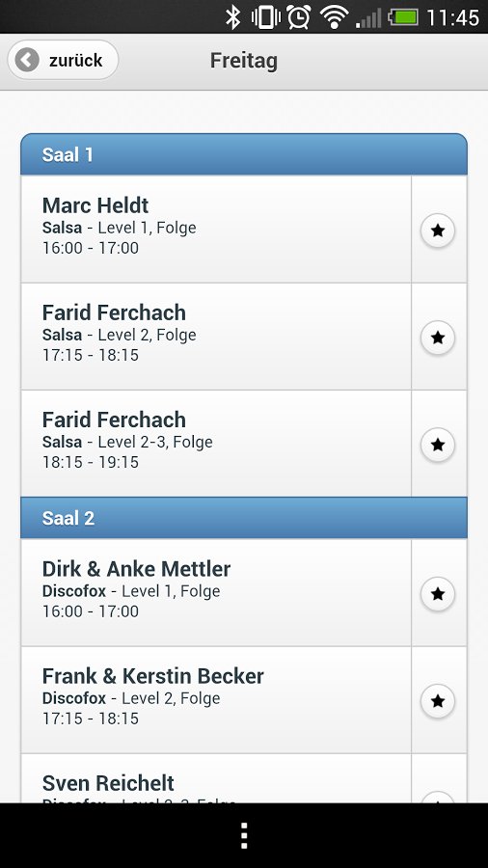Viewport: 488px width, 868px height.
Task: Open Marc Heldt Salsa class details
Action: coord(216,230)
